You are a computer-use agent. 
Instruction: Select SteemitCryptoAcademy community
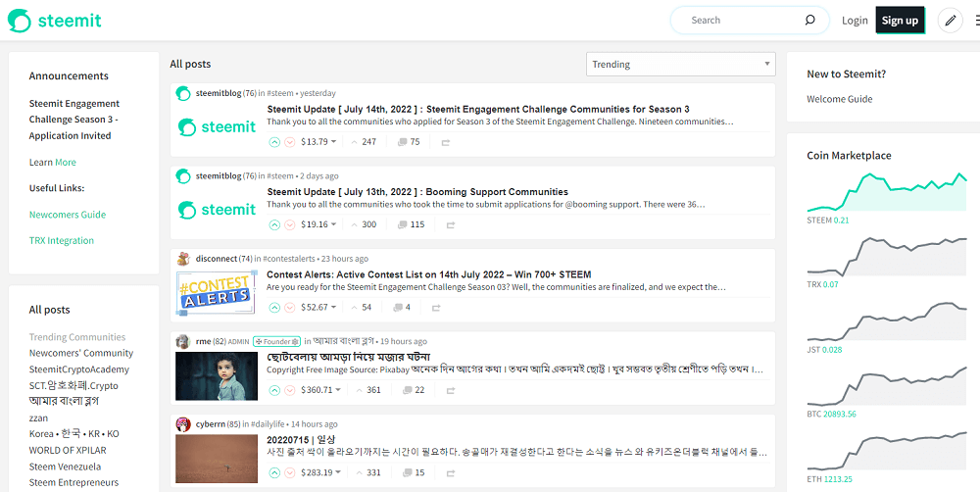[x=78, y=369]
